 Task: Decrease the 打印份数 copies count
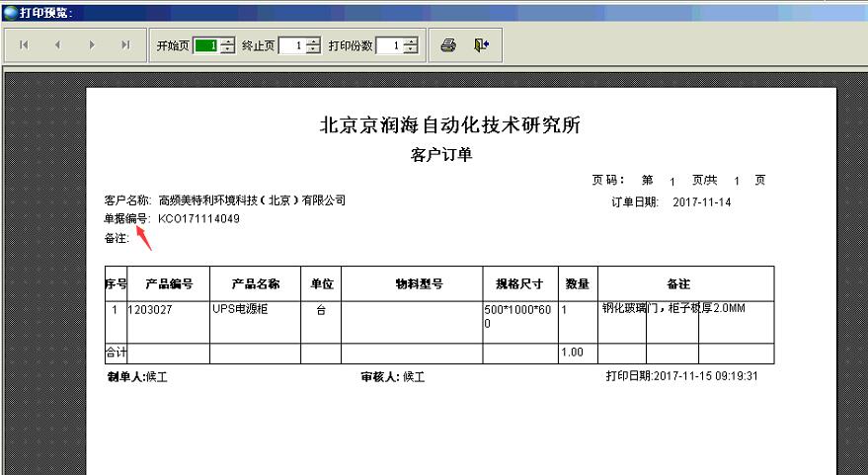click(411, 50)
